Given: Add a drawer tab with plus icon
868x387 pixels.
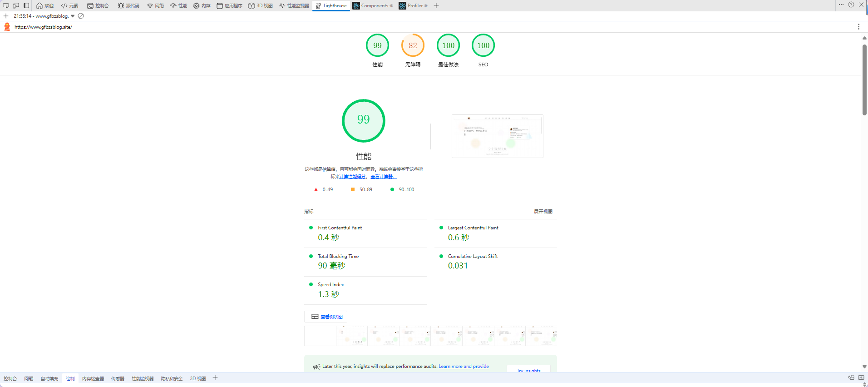Looking at the screenshot, I should pyautogui.click(x=215, y=378).
